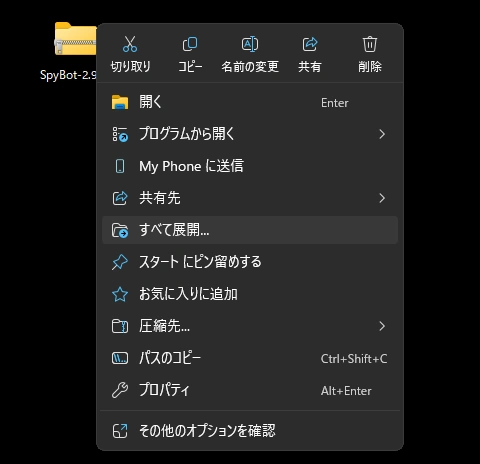
Task: Click the share (共有) icon in the top row
Action: click(x=310, y=44)
